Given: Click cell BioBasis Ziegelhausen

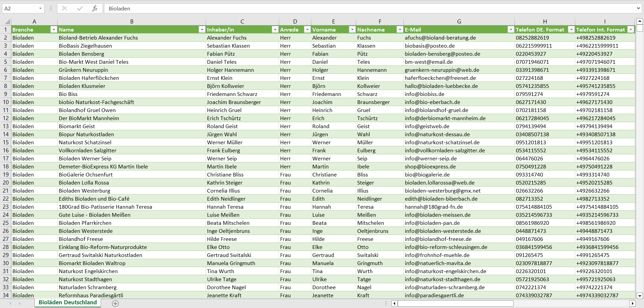Looking at the screenshot, I should pyautogui.click(x=131, y=46).
